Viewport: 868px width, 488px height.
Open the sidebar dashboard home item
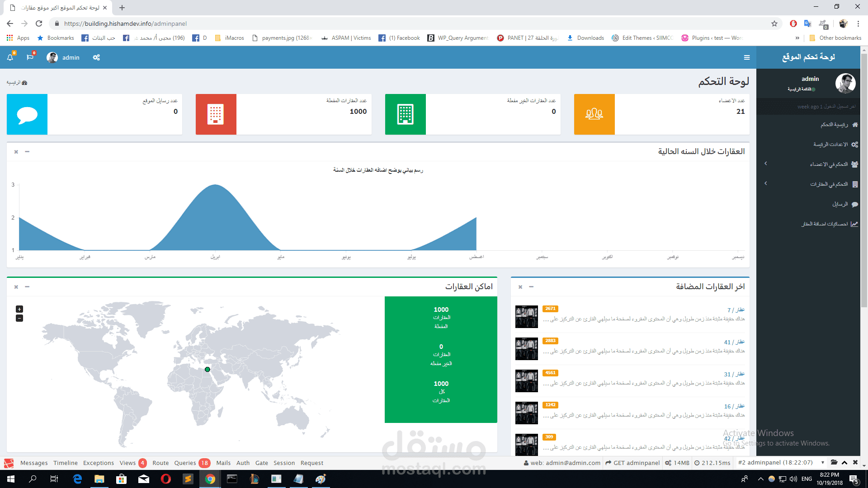click(x=808, y=125)
